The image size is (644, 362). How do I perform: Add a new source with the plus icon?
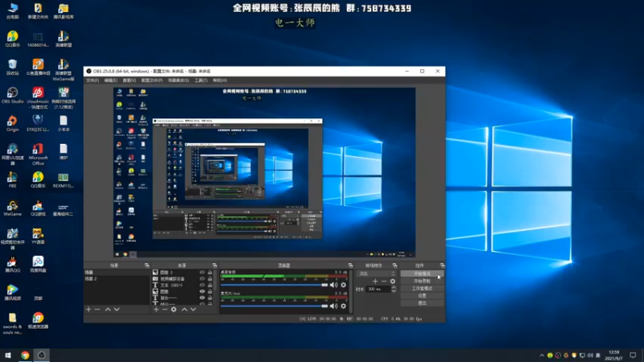tap(156, 310)
